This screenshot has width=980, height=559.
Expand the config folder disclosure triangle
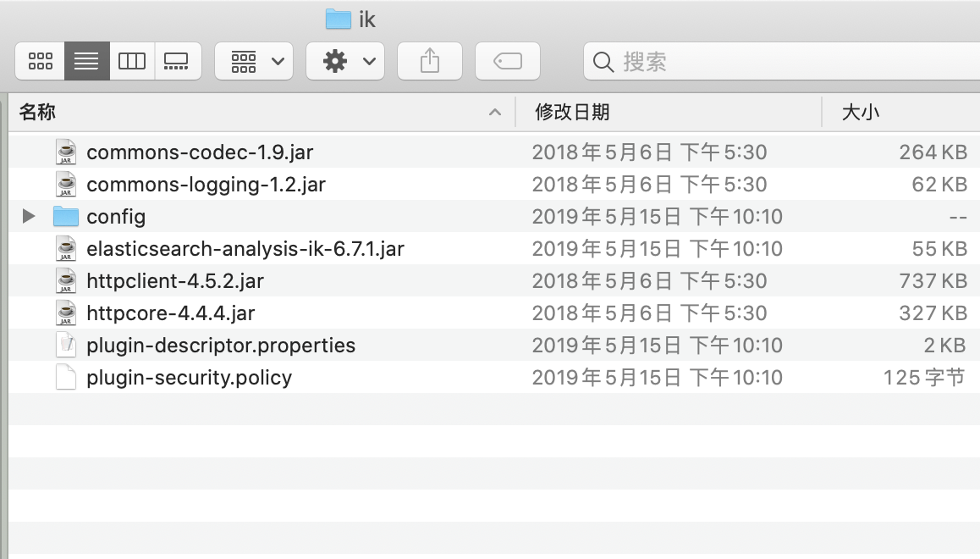28,216
